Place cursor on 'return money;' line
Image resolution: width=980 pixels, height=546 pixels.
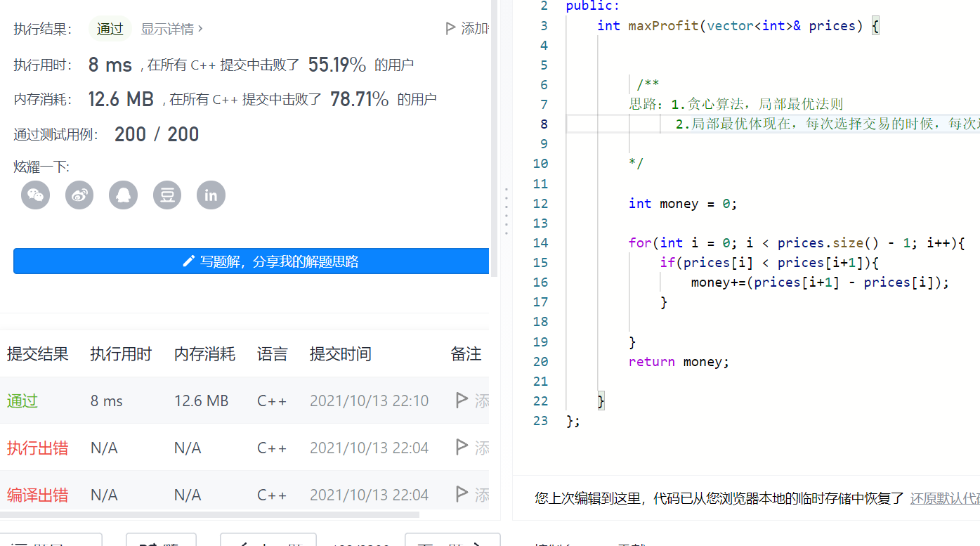tap(679, 362)
